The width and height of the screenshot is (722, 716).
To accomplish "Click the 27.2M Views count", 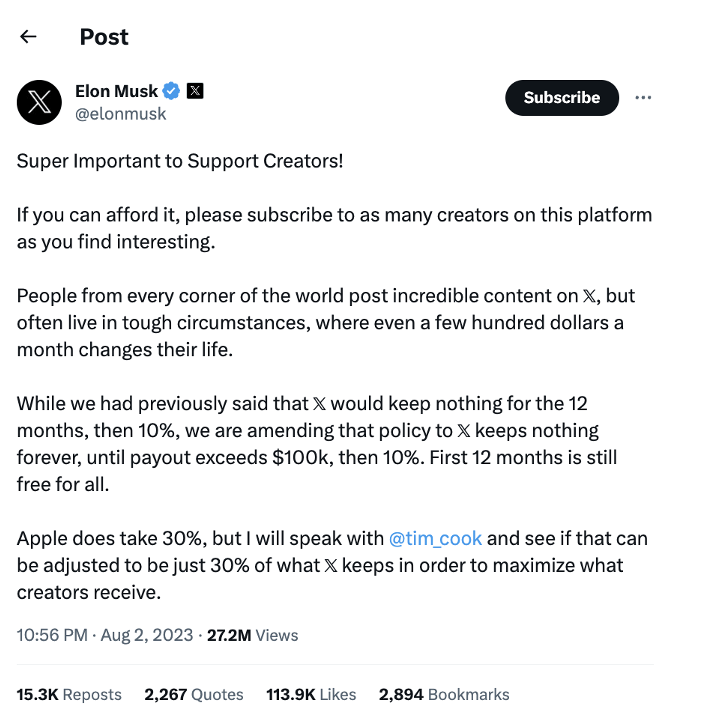I will point(252,635).
